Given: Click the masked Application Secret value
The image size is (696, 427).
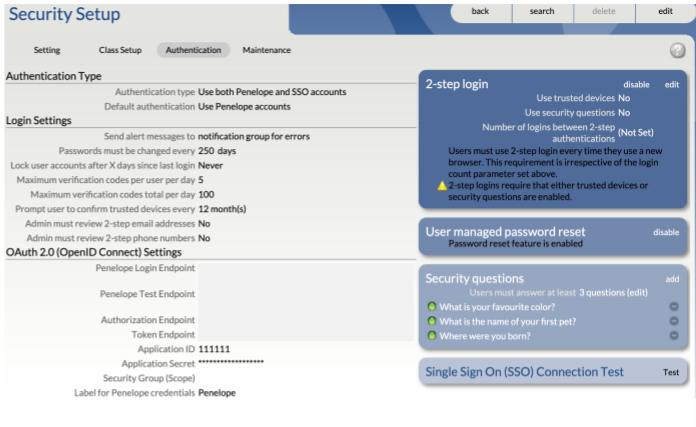Looking at the screenshot, I should pos(231,362).
